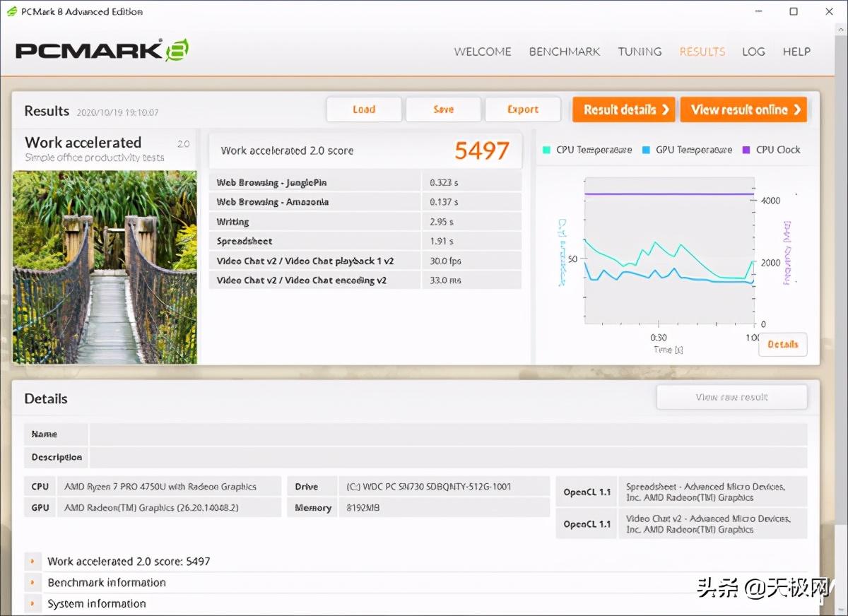Select Video Chat playback 1 v2 row

[365, 261]
